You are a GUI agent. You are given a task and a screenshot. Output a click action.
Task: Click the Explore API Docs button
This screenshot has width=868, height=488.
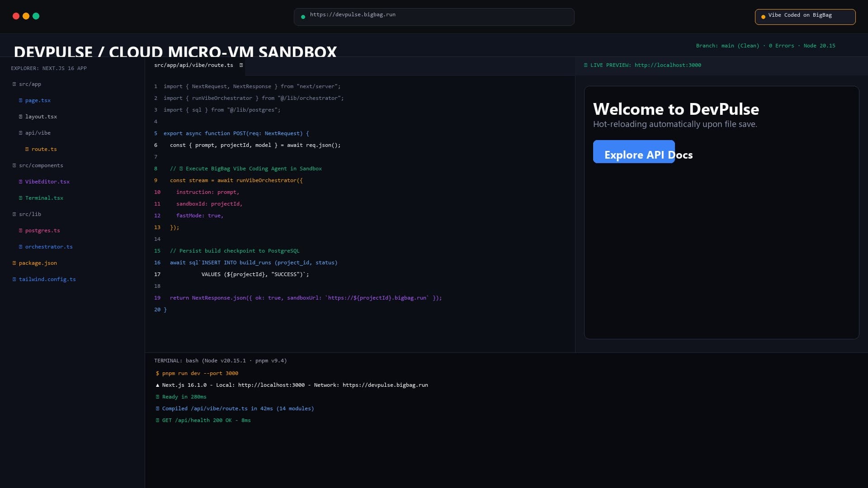point(634,152)
